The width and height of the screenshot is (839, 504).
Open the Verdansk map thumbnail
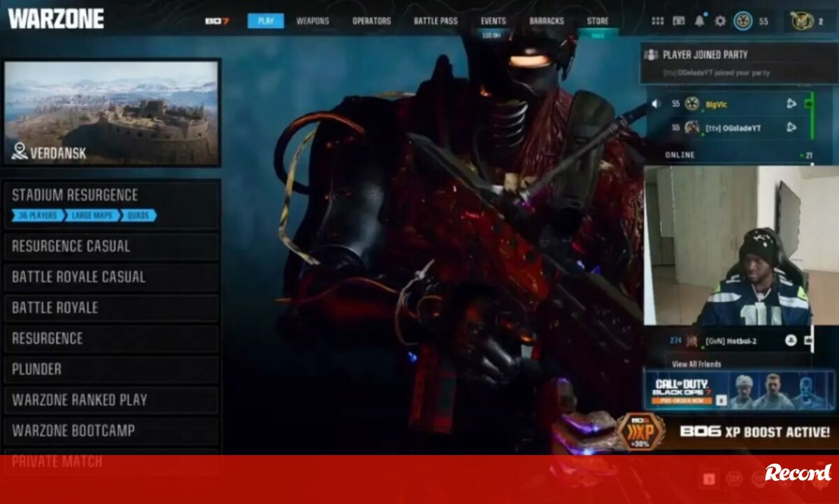pos(112,112)
